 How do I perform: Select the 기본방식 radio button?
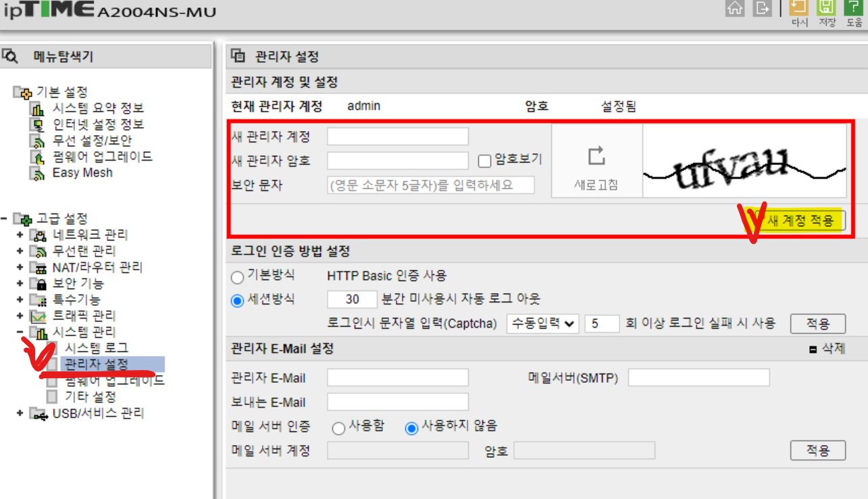tap(237, 277)
